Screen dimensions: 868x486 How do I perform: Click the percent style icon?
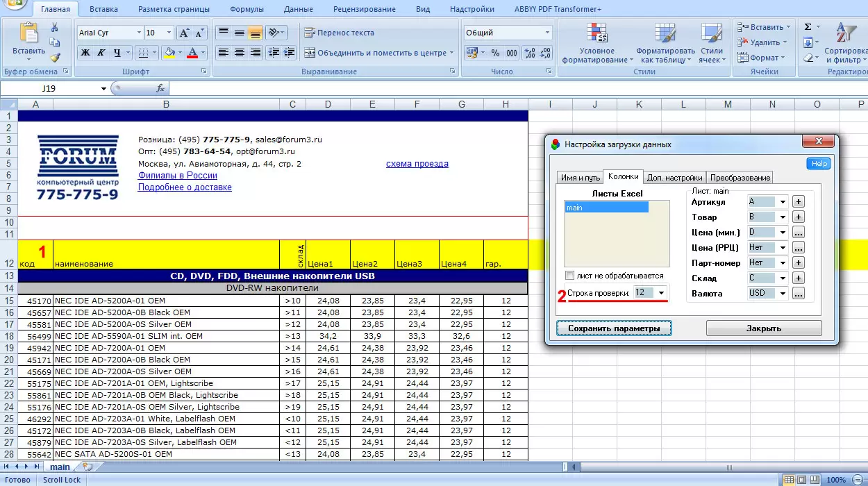pyautogui.click(x=495, y=53)
